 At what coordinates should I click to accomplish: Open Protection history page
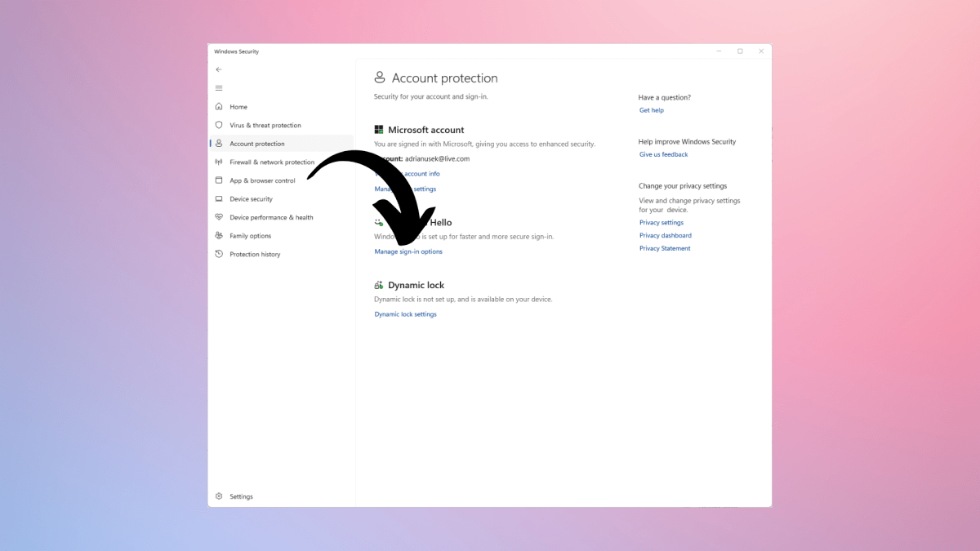click(x=255, y=254)
